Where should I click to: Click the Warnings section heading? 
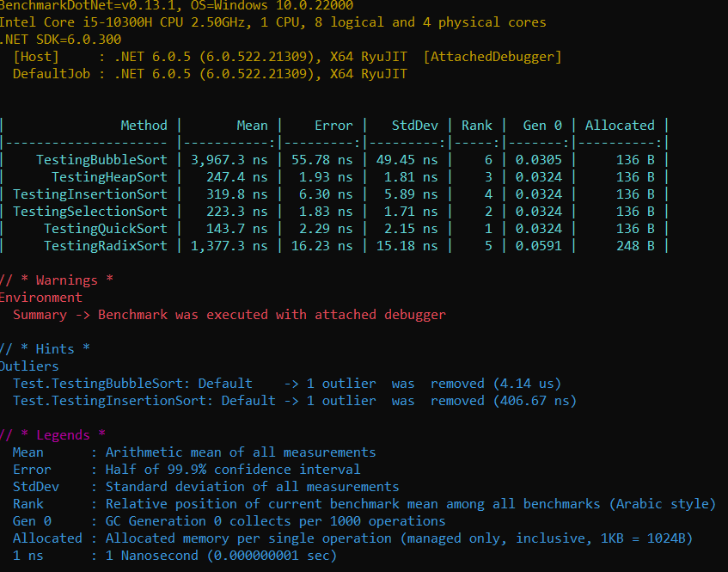coord(57,280)
